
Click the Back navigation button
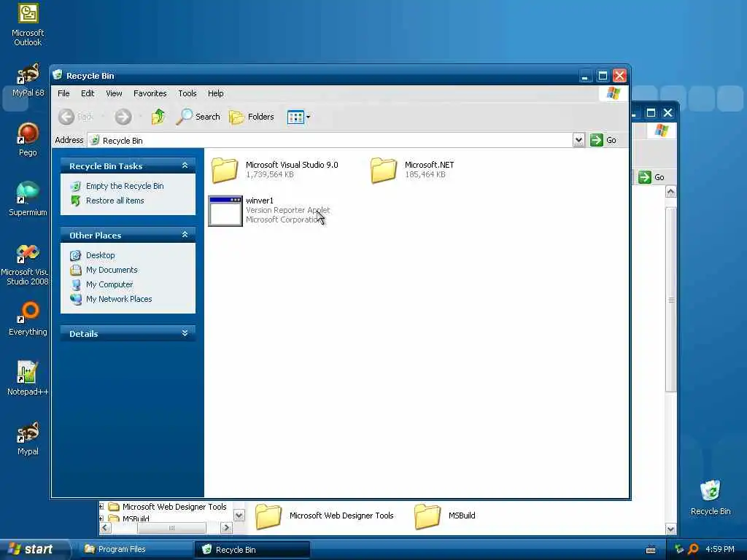click(76, 117)
